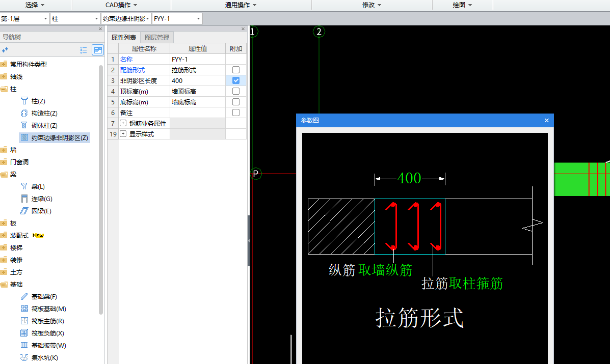The image size is (610, 364).
Task: Toggle 附加 checkbox for 备注 row
Action: [x=236, y=113]
